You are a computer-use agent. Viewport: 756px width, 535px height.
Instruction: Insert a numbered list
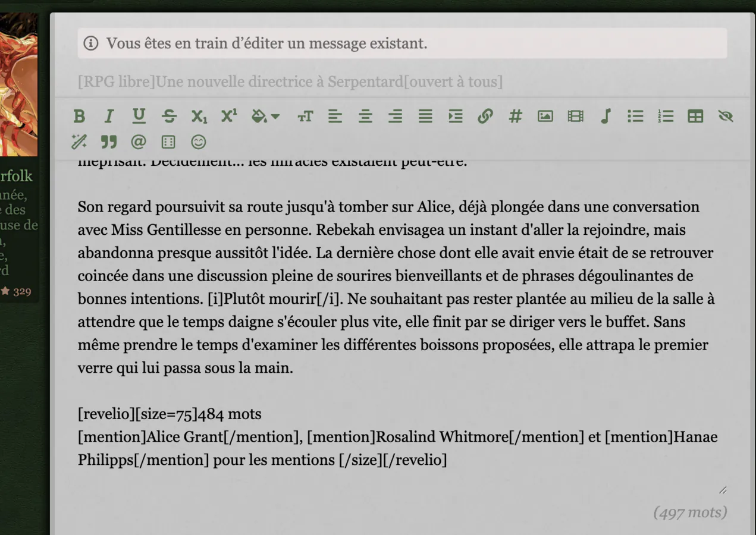[666, 117]
